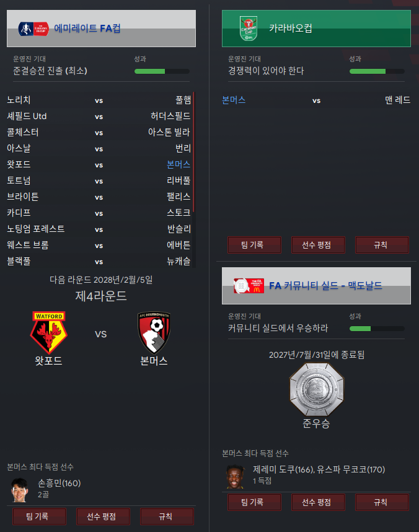The image size is (419, 532).
Task: Click 에미레이트 FA컵 competition title link
Action: 87,28
